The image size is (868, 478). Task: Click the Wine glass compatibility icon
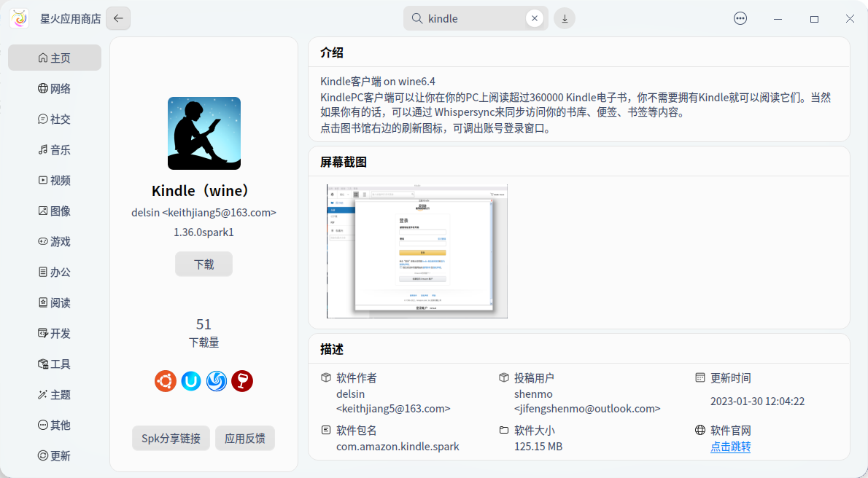click(242, 380)
